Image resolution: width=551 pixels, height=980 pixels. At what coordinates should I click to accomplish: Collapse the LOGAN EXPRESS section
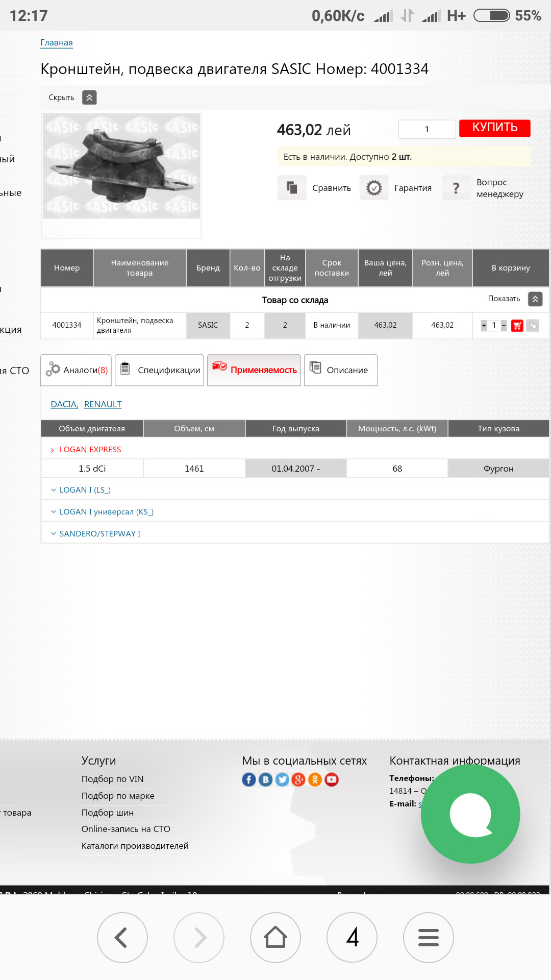90,450
